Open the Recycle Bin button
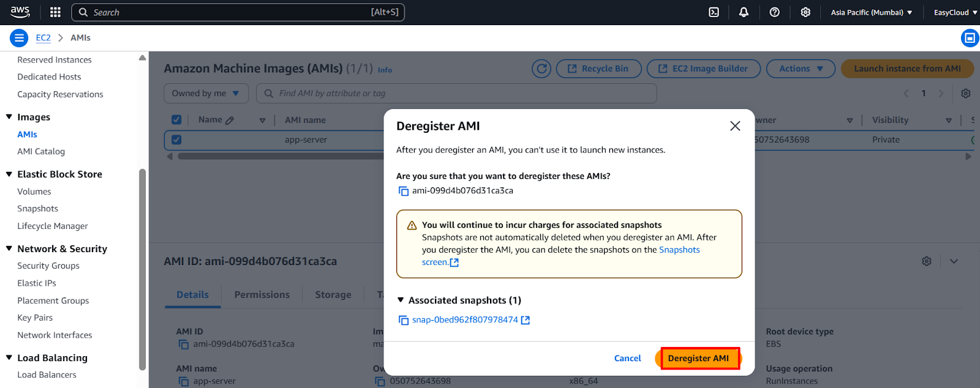Viewport: 980px width, 388px height. coord(598,69)
